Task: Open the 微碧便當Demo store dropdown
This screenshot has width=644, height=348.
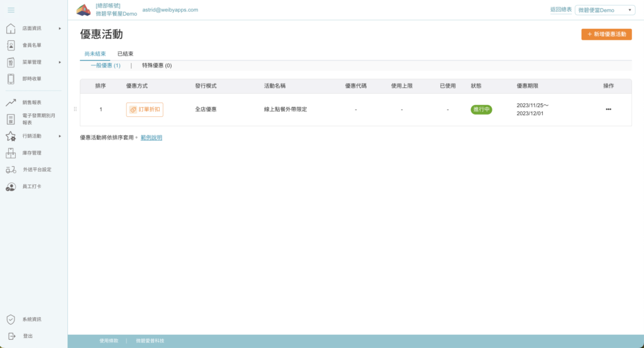Action: coord(605,10)
